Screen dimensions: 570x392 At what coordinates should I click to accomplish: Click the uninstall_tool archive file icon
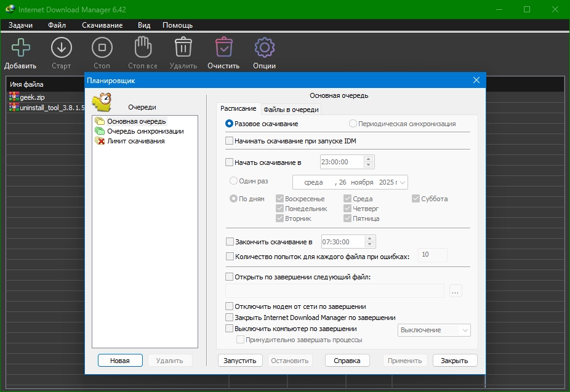pyautogui.click(x=14, y=107)
